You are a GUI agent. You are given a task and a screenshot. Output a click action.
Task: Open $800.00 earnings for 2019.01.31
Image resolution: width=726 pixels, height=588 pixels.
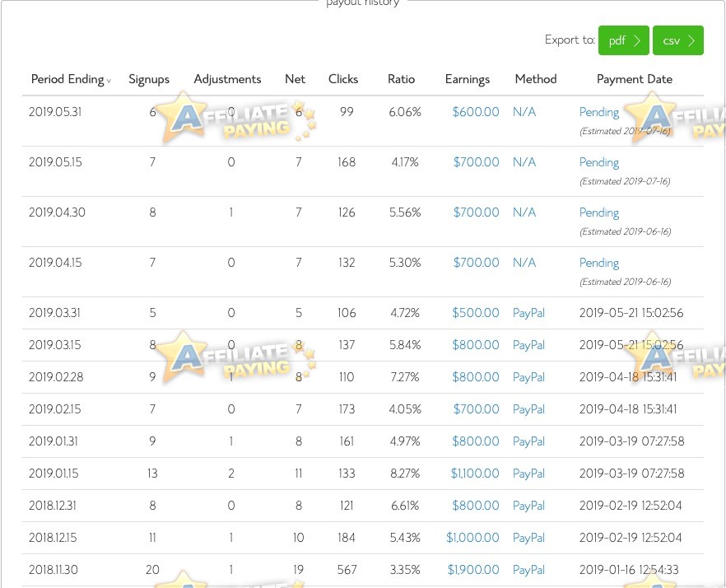(x=476, y=441)
